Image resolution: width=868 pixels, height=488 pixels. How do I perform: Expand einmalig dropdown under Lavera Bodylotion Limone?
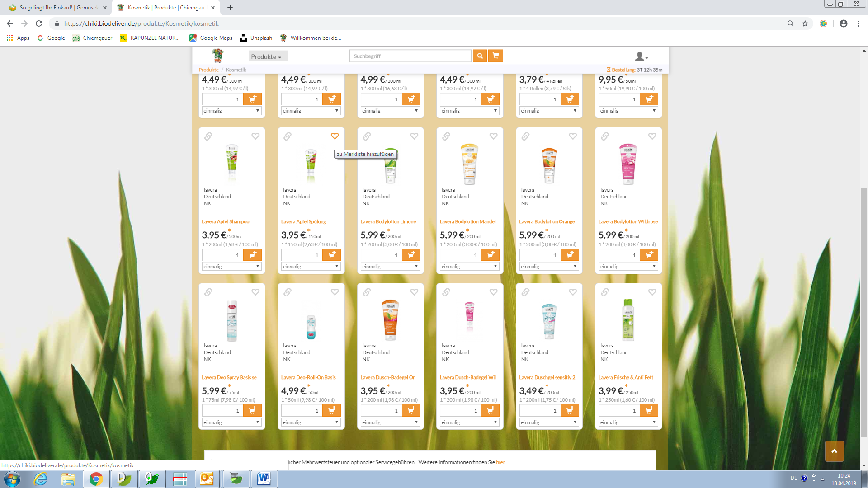pos(390,267)
